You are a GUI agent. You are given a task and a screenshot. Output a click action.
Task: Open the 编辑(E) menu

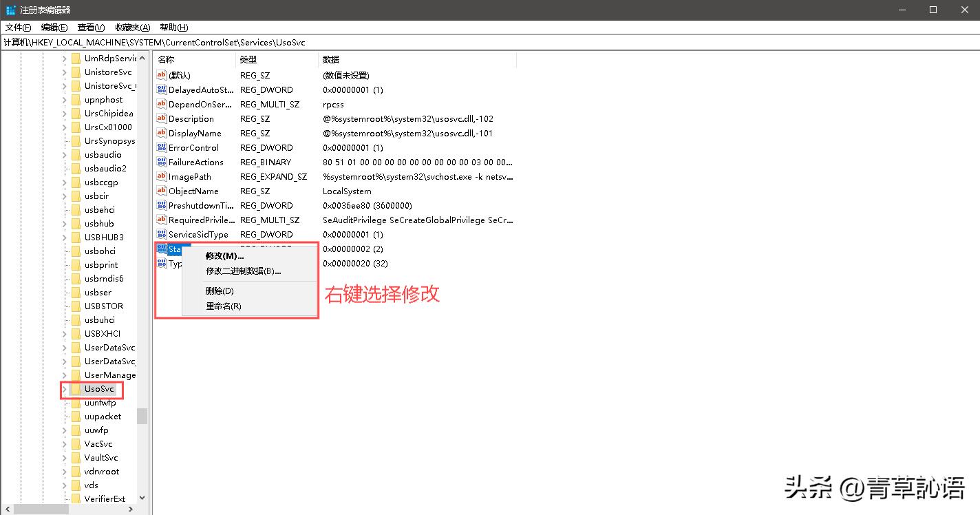[54, 28]
